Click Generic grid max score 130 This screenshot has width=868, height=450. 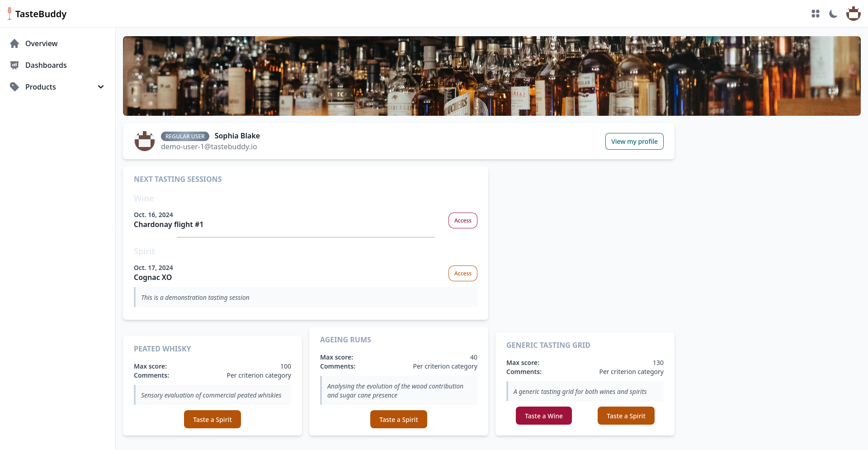click(x=658, y=363)
